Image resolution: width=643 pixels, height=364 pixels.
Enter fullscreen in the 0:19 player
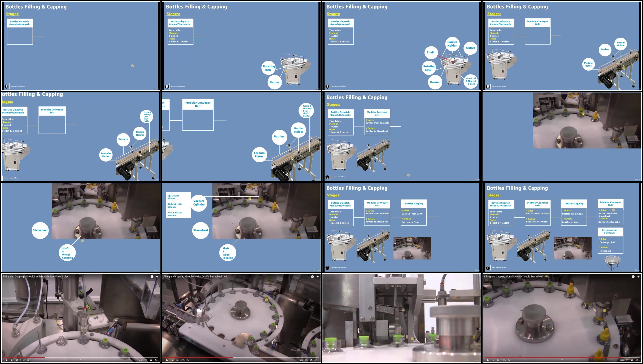click(x=156, y=360)
